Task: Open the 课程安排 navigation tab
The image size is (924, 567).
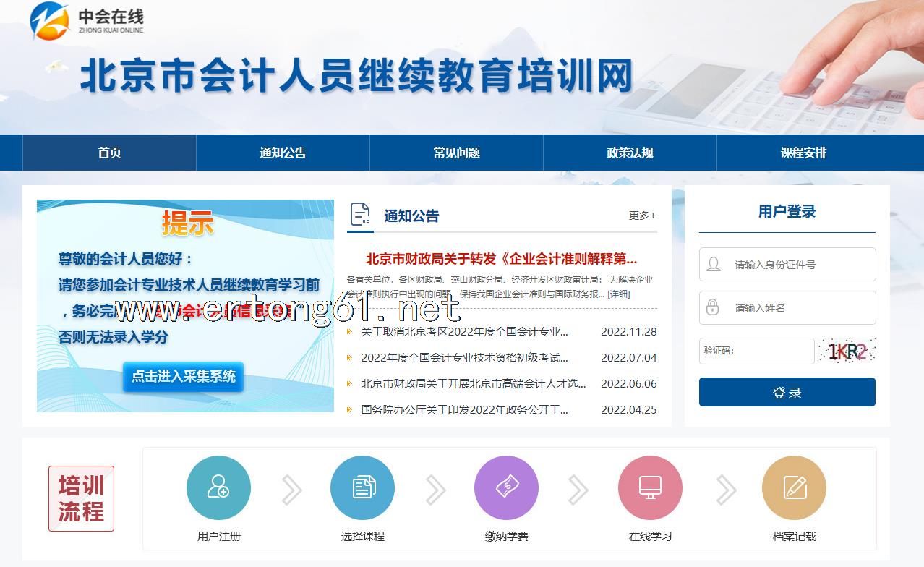Action: [x=803, y=153]
